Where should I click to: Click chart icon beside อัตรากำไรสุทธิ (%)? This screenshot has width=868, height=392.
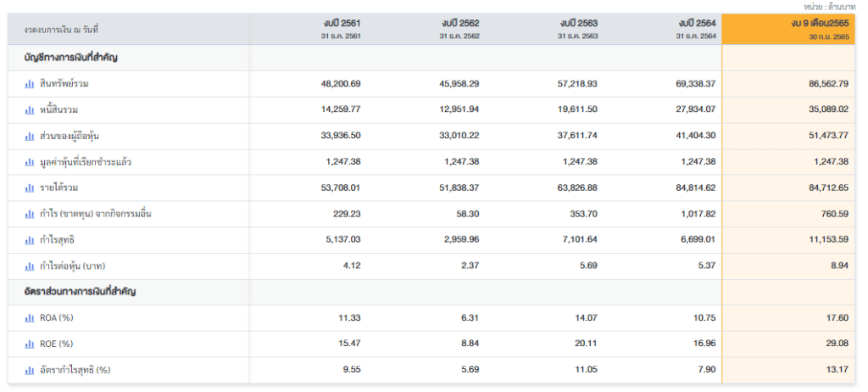tap(30, 371)
